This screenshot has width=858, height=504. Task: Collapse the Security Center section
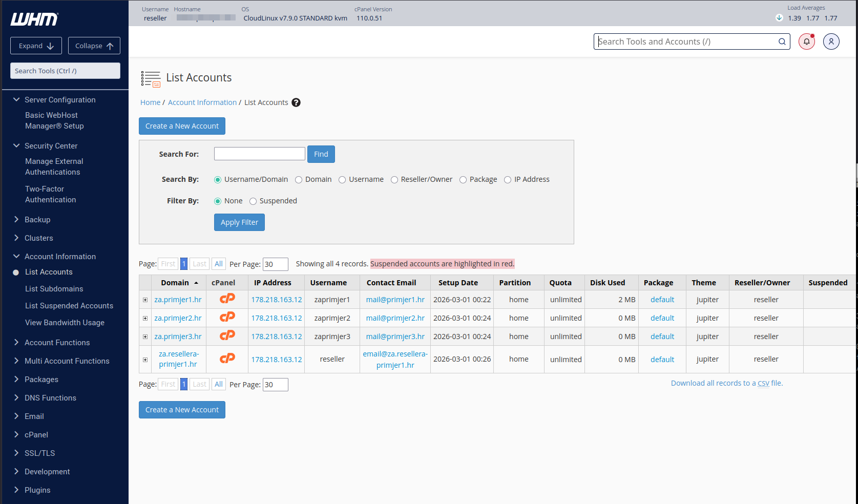pyautogui.click(x=51, y=146)
